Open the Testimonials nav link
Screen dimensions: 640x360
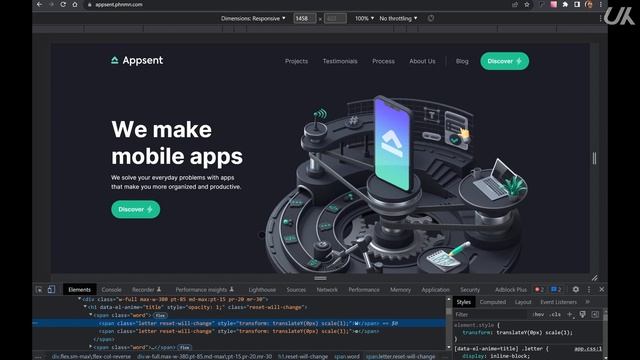[x=340, y=61]
